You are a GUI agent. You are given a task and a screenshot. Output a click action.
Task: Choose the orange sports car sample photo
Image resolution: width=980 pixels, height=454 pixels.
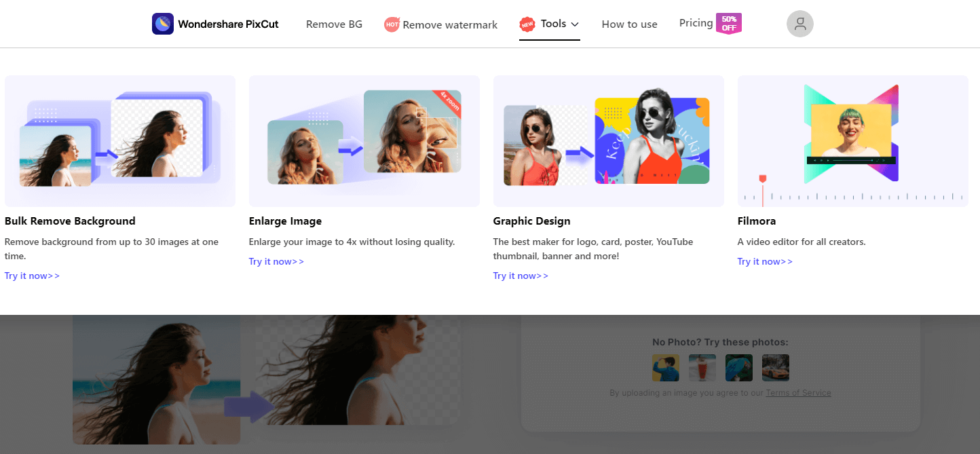tap(775, 367)
